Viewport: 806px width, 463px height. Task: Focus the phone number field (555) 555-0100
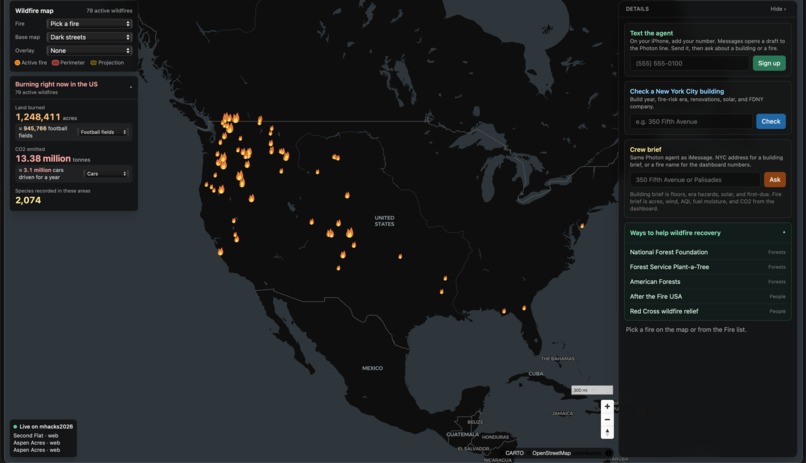point(689,63)
